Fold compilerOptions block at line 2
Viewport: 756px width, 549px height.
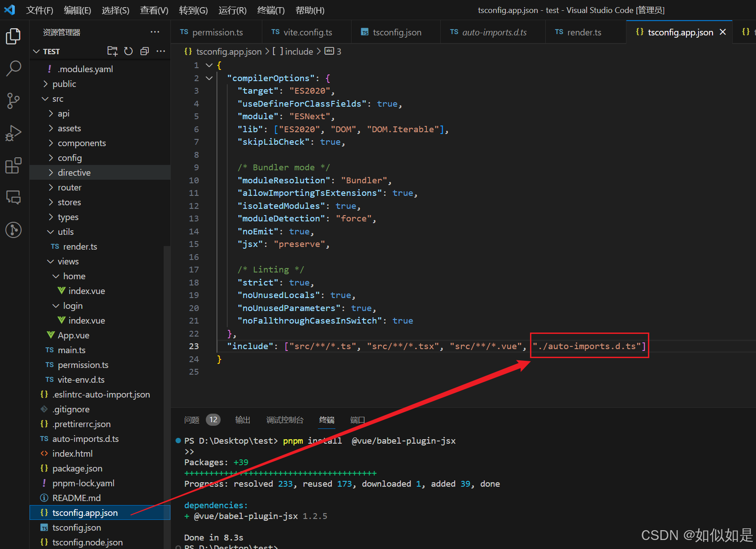[x=209, y=78]
